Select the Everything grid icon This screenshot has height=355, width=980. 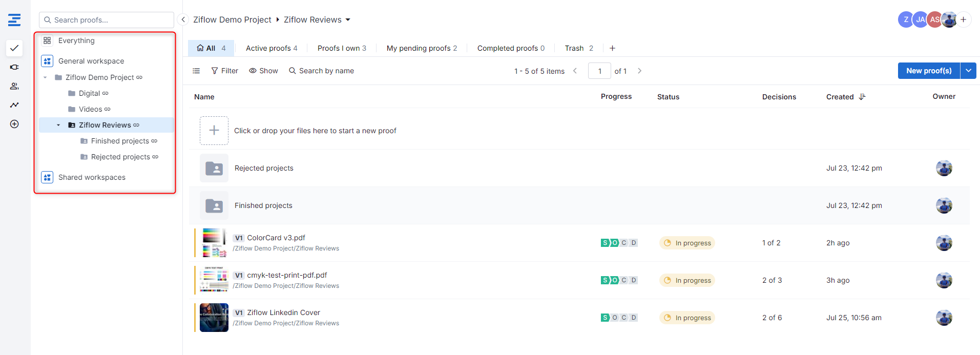pos(47,40)
